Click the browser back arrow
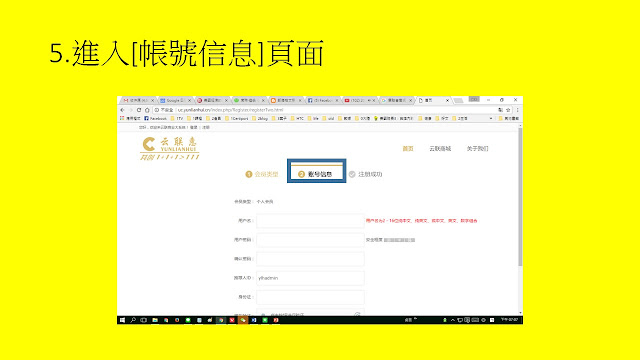This screenshot has width=640, height=360. pyautogui.click(x=122, y=110)
